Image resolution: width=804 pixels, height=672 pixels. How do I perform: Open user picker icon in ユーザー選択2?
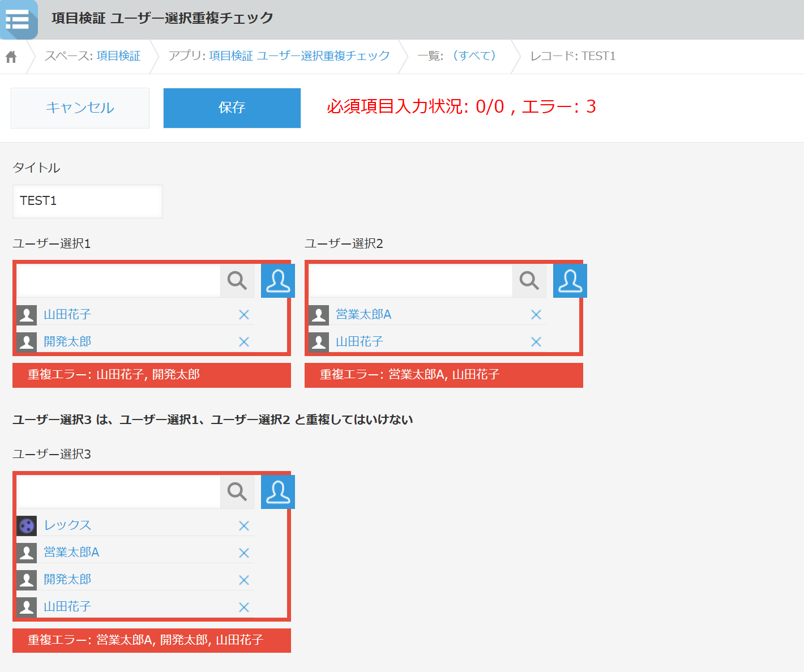(570, 280)
